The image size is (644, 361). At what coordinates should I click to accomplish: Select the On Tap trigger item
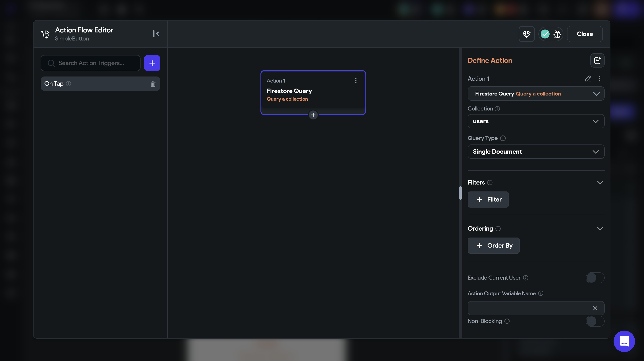click(x=95, y=84)
